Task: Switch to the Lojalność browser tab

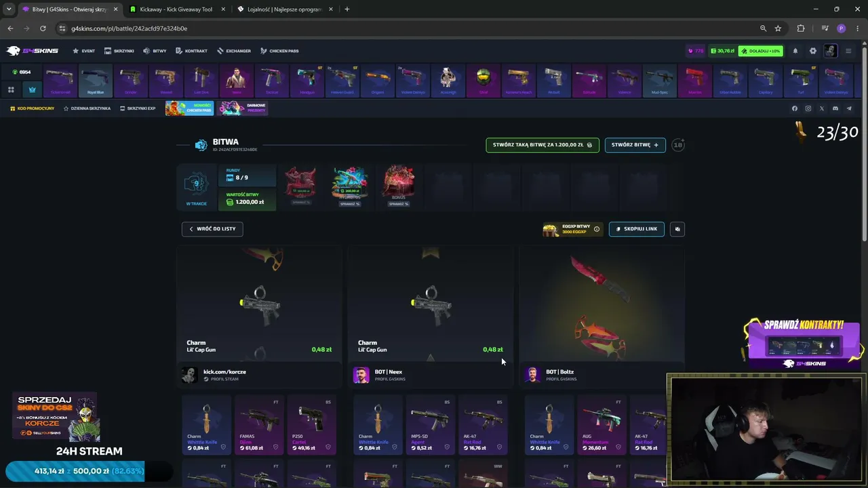Action: (285, 9)
